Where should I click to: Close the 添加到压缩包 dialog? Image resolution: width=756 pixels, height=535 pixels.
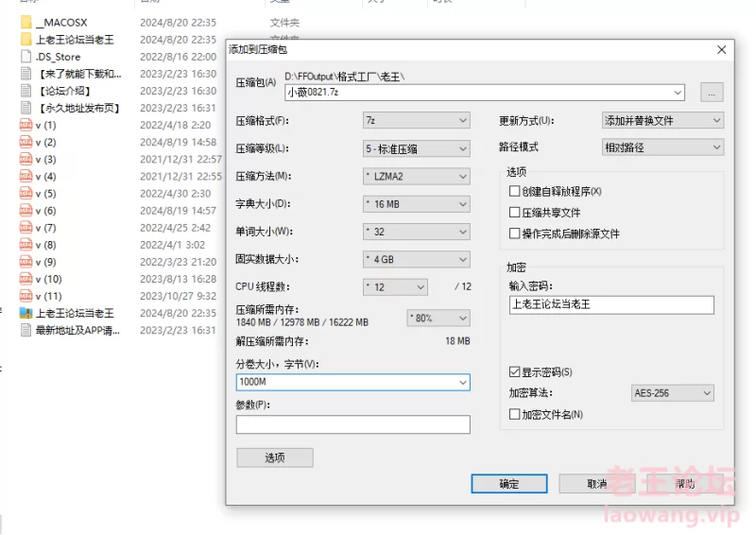[721, 50]
